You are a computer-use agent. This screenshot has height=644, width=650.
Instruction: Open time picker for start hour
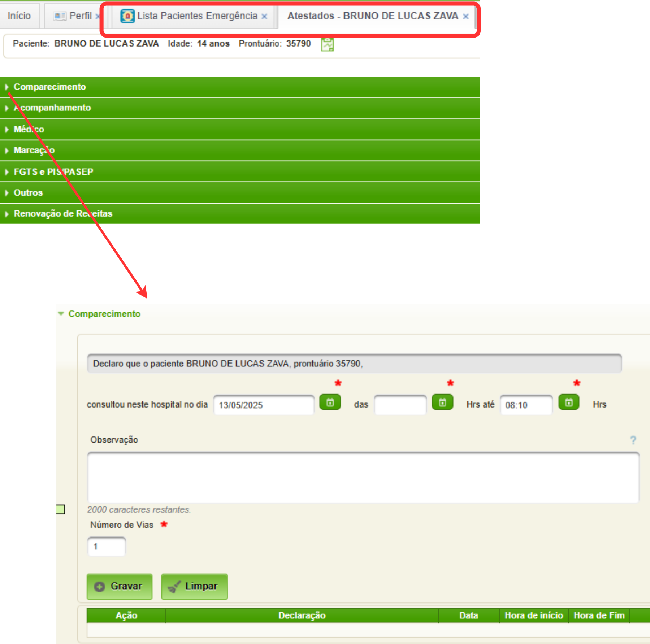point(442,402)
